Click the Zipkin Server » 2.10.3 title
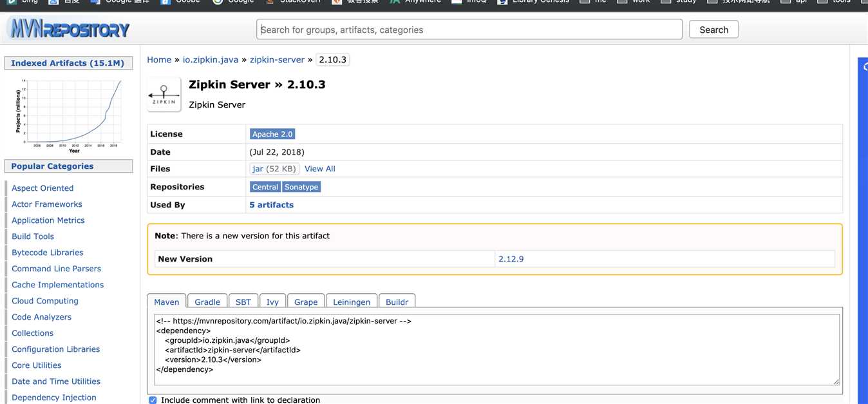Viewport: 868px width, 404px height. (257, 84)
